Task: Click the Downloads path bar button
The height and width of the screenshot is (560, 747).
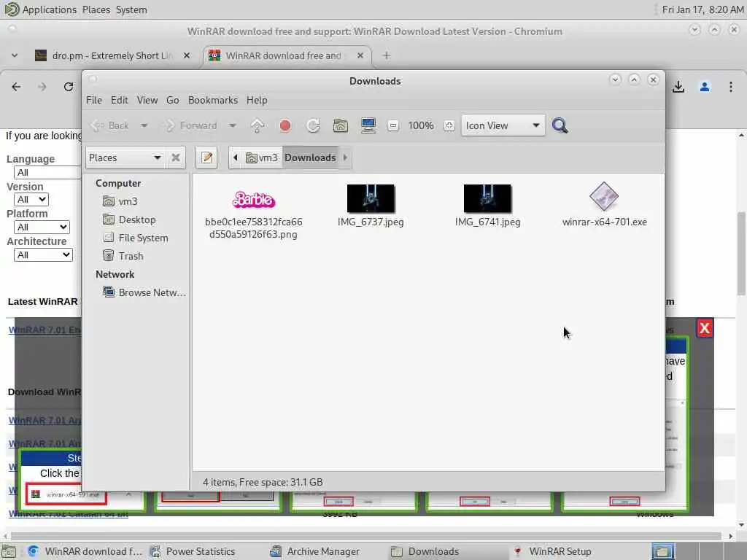Action: [x=310, y=157]
